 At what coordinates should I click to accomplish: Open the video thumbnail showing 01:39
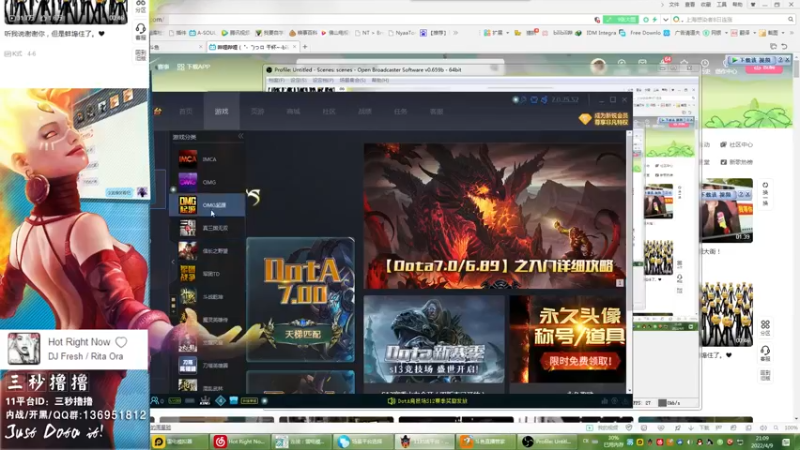(727, 210)
